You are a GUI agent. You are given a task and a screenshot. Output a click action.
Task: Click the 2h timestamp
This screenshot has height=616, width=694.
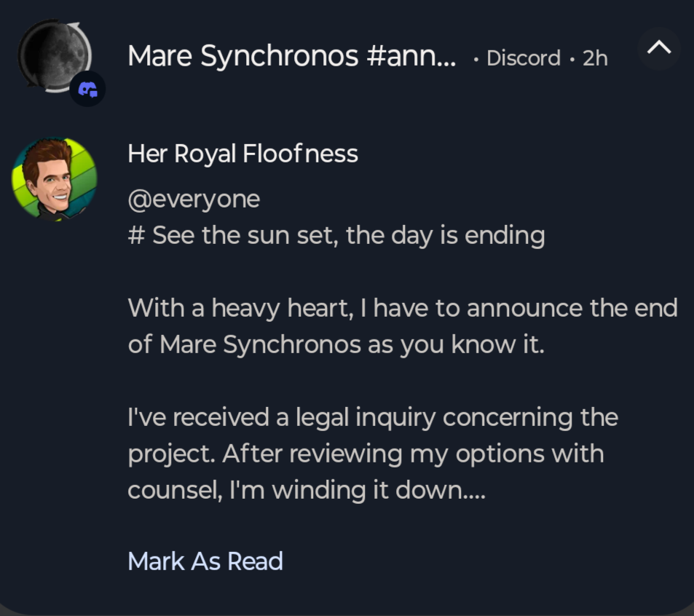pyautogui.click(x=595, y=58)
